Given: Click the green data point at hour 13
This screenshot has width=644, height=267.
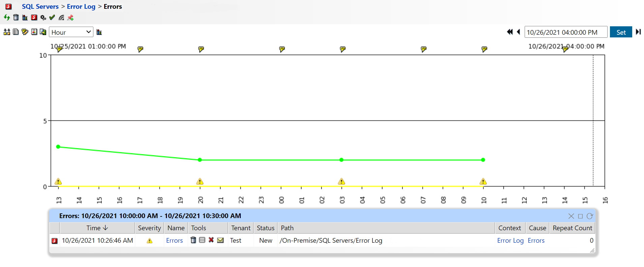Looking at the screenshot, I should point(58,147).
